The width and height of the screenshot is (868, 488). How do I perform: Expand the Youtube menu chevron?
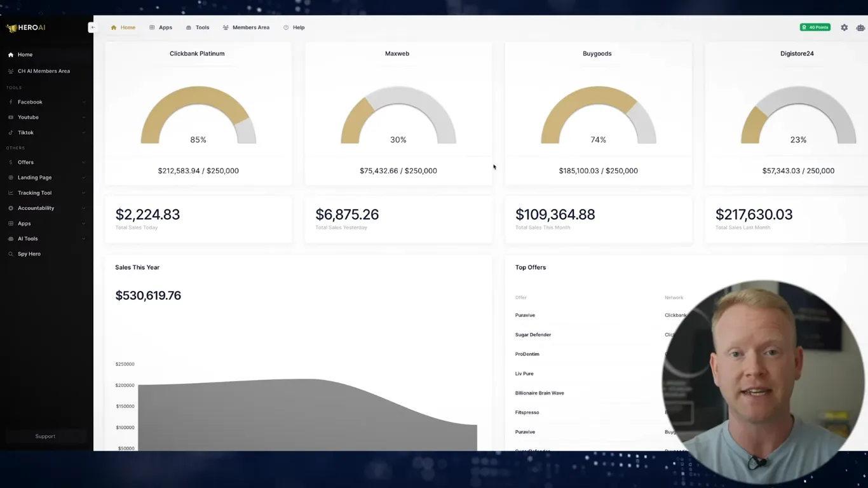(x=84, y=117)
